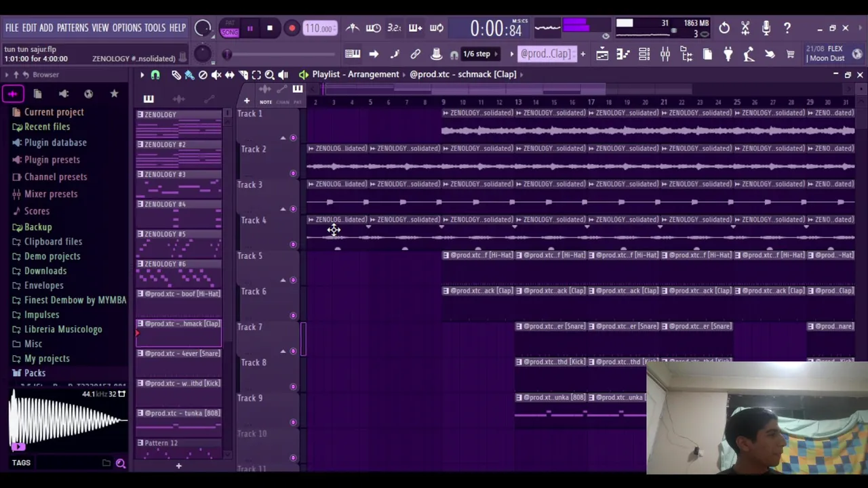Open the FILE menu
Viewport: 868px width, 488px height.
point(12,28)
